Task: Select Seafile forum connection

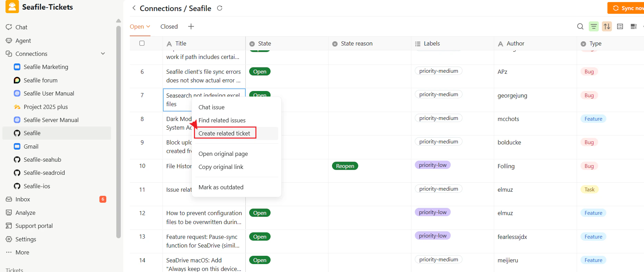Action: pyautogui.click(x=40, y=80)
